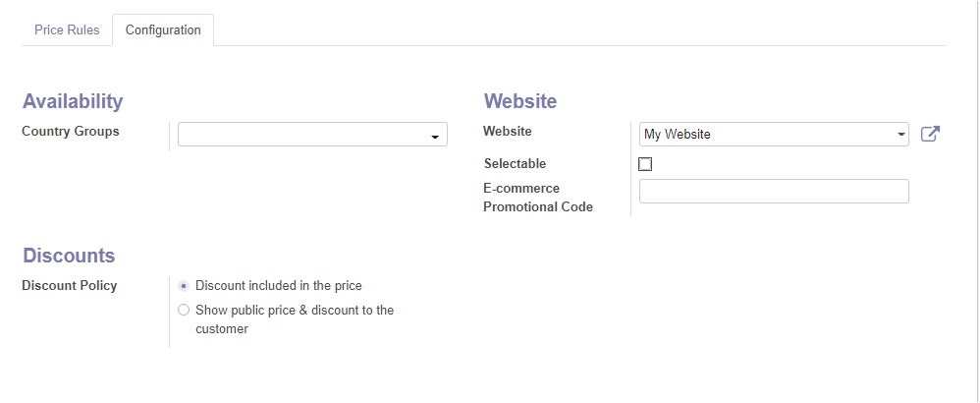The image size is (980, 403).
Task: Tick the Selectable checkbox
Action: pyautogui.click(x=645, y=164)
